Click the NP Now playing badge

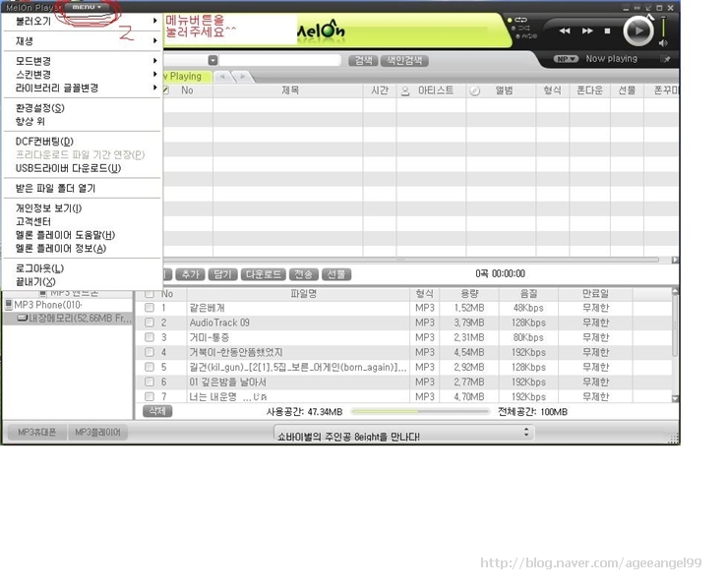click(566, 59)
